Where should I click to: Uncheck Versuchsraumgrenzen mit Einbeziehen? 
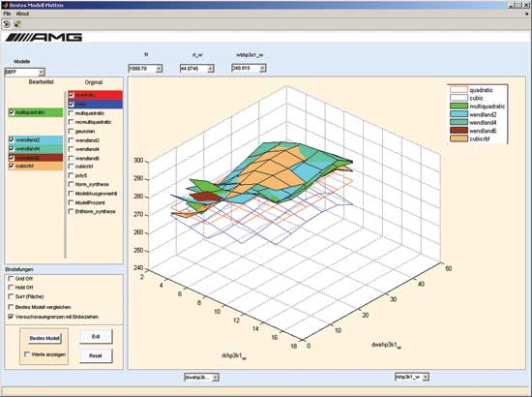(x=11, y=317)
